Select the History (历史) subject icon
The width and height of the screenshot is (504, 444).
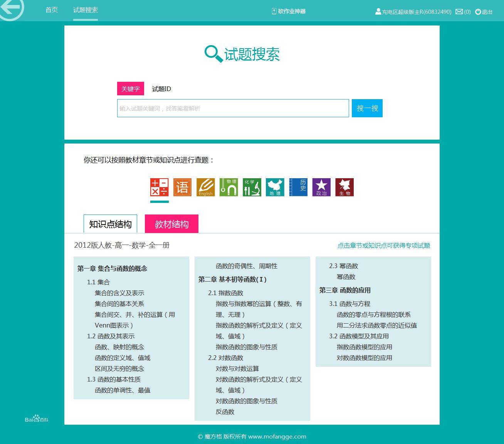pyautogui.click(x=298, y=187)
